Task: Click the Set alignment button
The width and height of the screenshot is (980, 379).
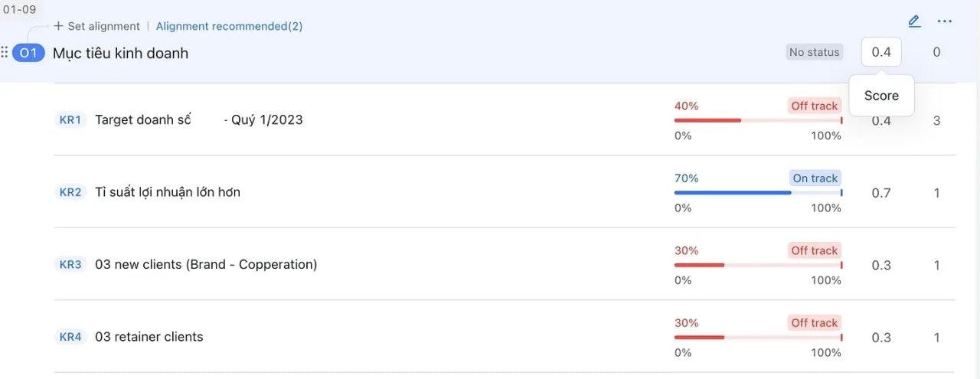Action: click(96, 26)
